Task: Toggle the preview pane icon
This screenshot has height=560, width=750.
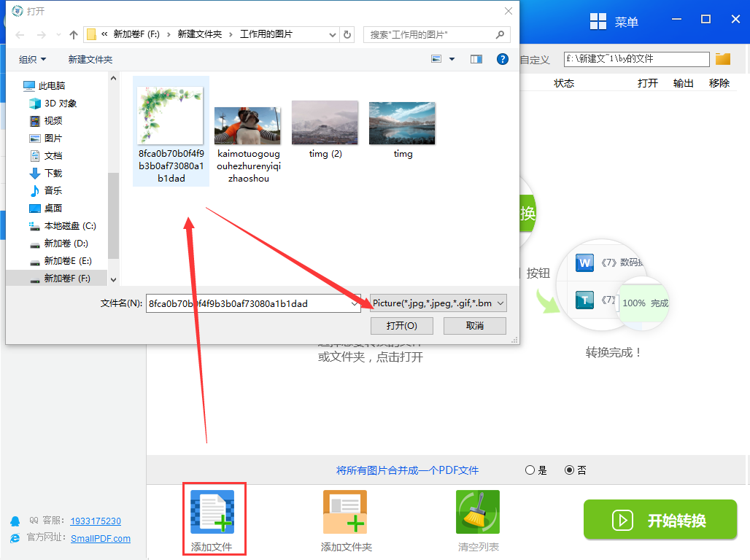Action: coord(476,59)
